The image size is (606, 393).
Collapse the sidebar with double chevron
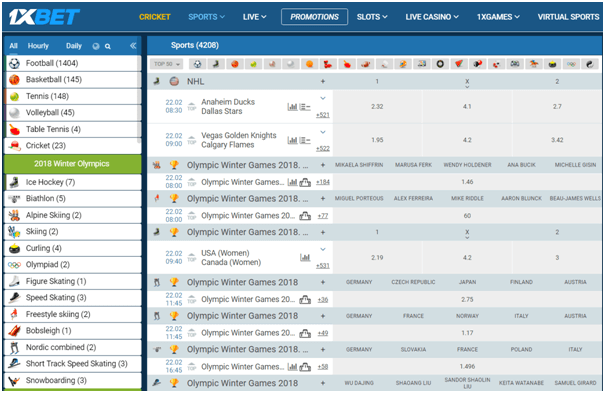[x=133, y=46]
